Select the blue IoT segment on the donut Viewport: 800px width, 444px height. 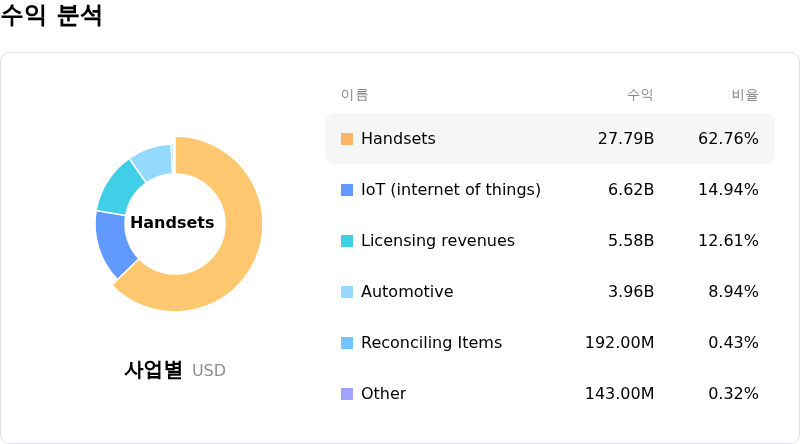tap(115, 243)
